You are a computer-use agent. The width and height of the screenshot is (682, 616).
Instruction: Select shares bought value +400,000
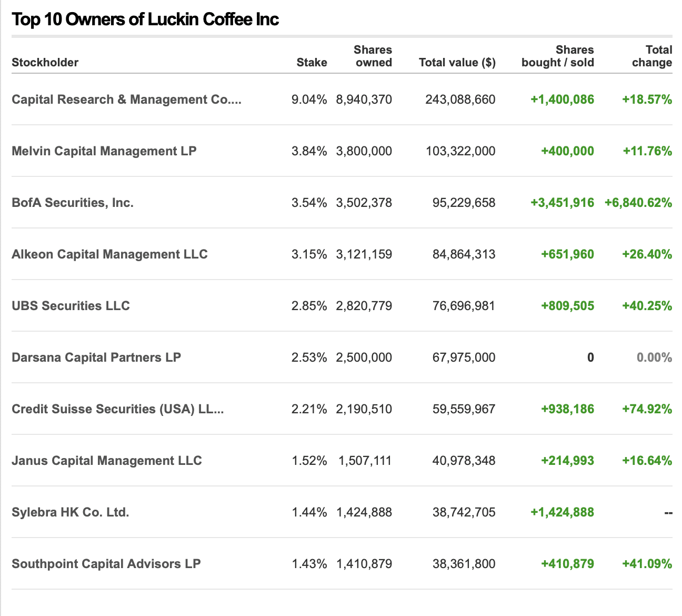pos(567,151)
